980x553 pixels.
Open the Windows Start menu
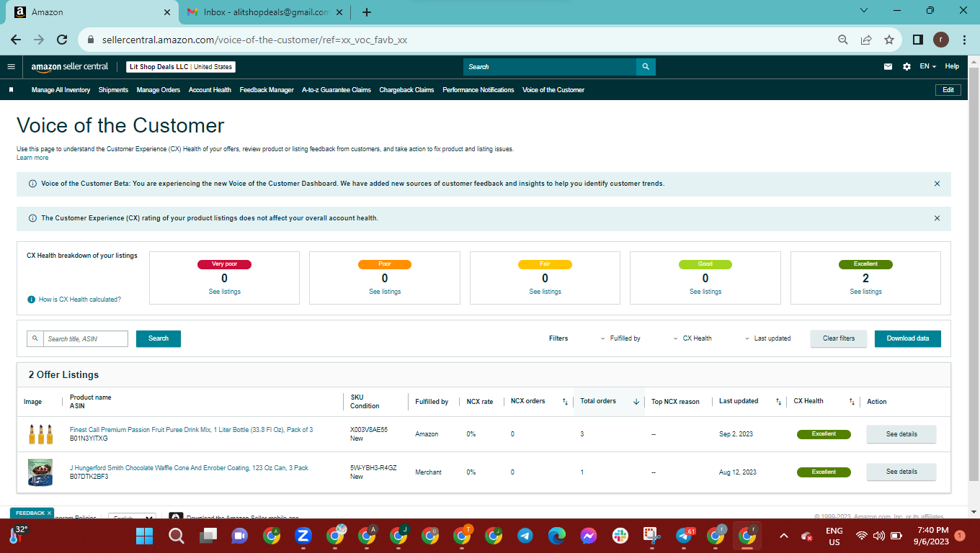point(145,536)
